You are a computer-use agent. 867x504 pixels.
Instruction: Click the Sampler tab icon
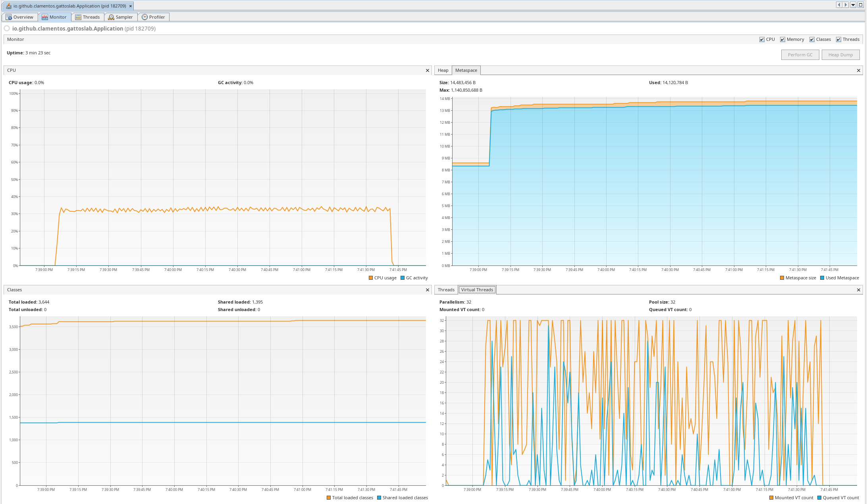coord(111,17)
